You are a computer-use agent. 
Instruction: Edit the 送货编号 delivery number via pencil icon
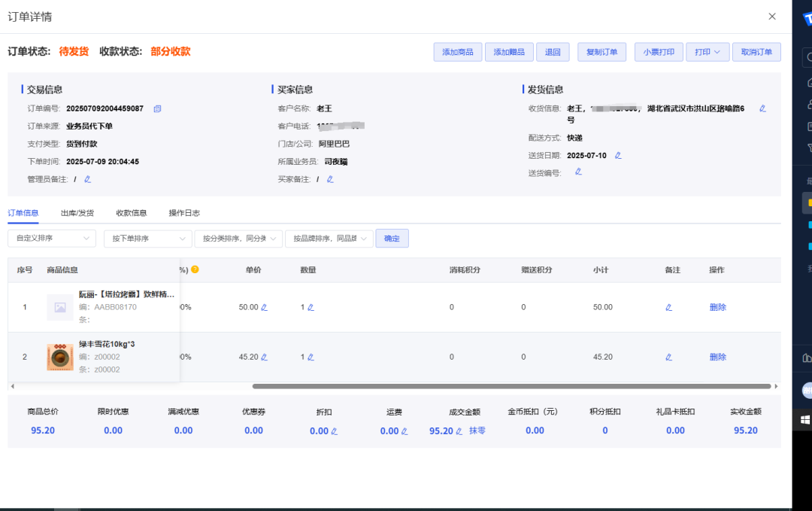(x=577, y=171)
